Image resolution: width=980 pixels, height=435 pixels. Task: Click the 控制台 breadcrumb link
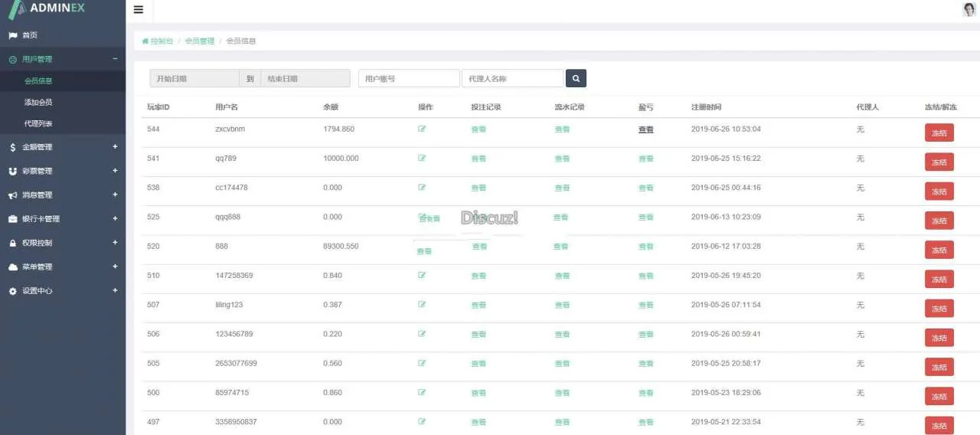[x=162, y=41]
